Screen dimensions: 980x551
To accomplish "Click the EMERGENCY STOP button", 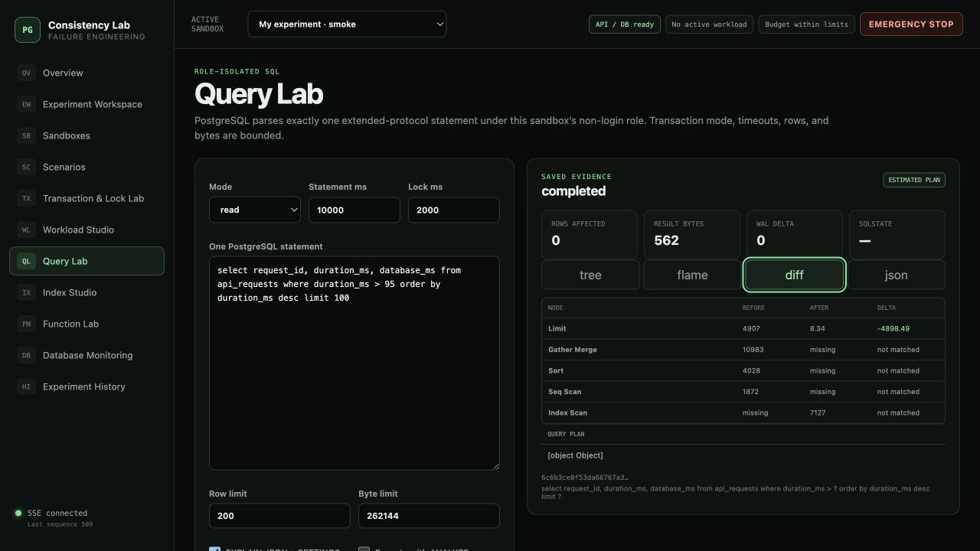I will [911, 24].
